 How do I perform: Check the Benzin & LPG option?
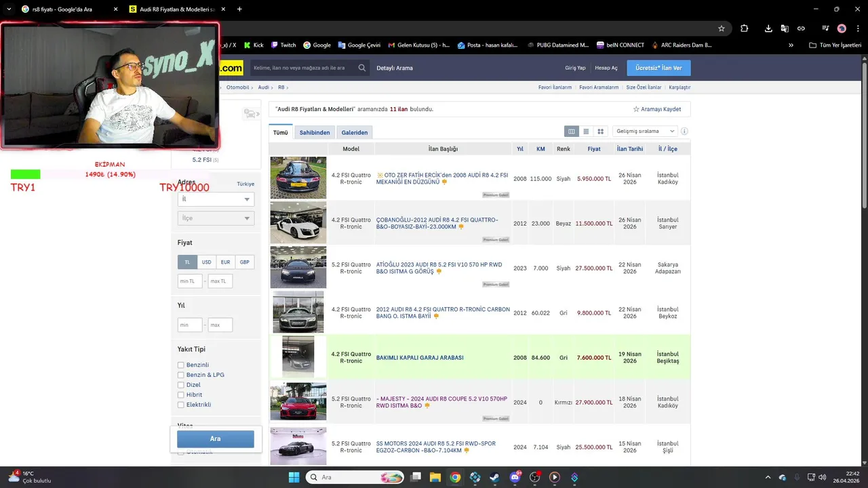click(x=181, y=375)
